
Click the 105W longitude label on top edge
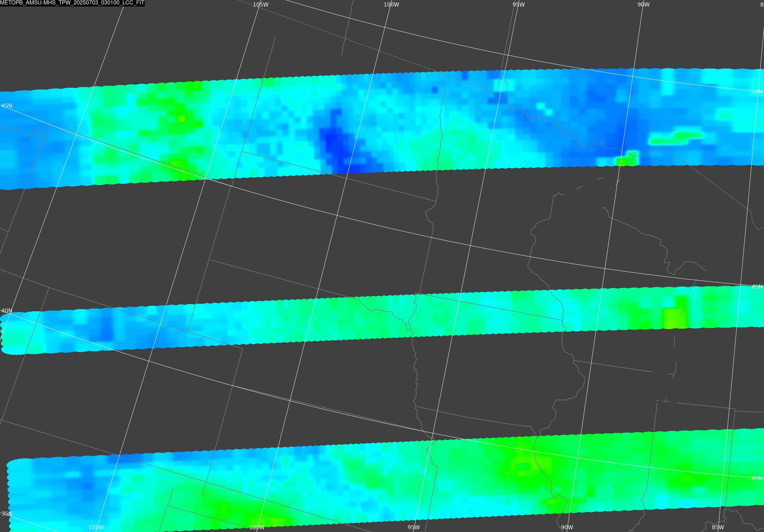coord(261,4)
